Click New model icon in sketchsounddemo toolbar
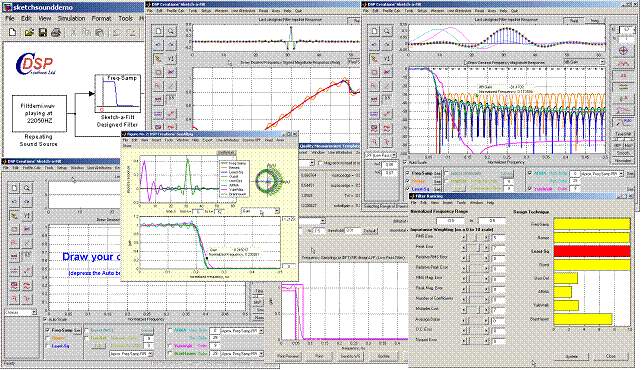This screenshot has width=641, height=370. pyautogui.click(x=13, y=33)
